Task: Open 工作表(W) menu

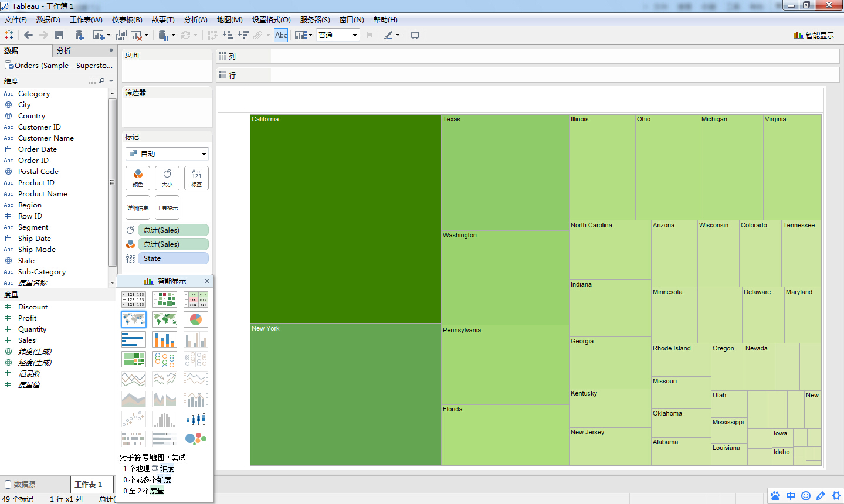Action: pyautogui.click(x=86, y=20)
